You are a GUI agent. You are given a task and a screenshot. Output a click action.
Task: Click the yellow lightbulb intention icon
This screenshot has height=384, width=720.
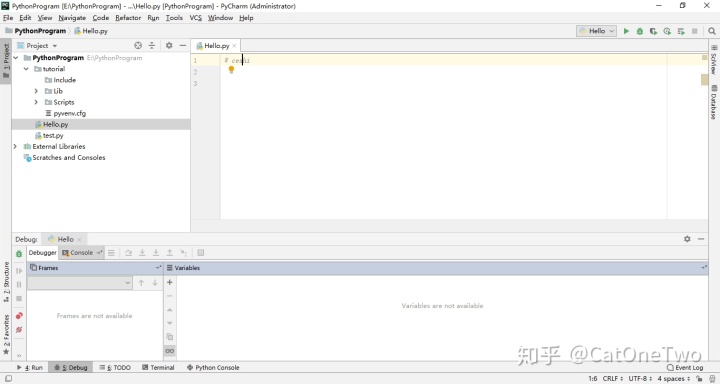pyautogui.click(x=231, y=69)
